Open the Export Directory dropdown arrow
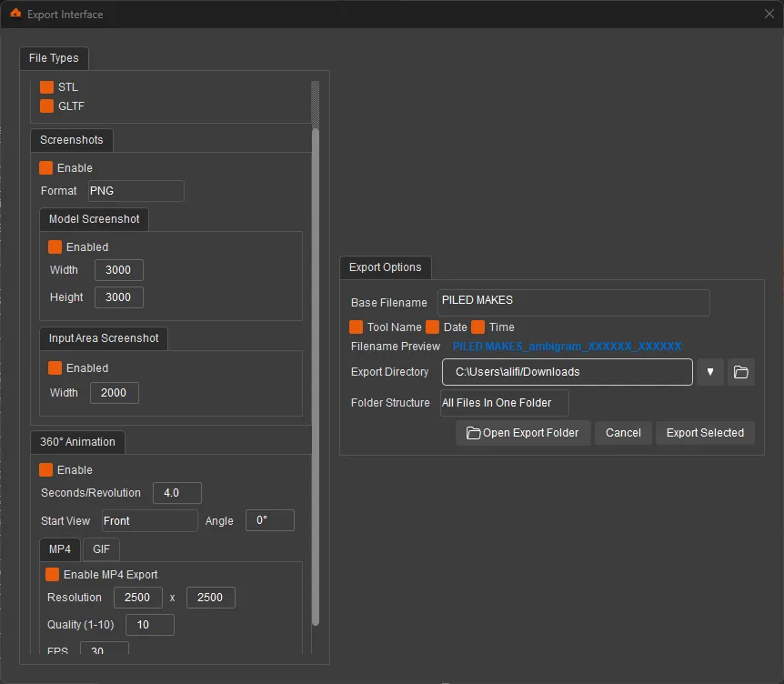 710,372
